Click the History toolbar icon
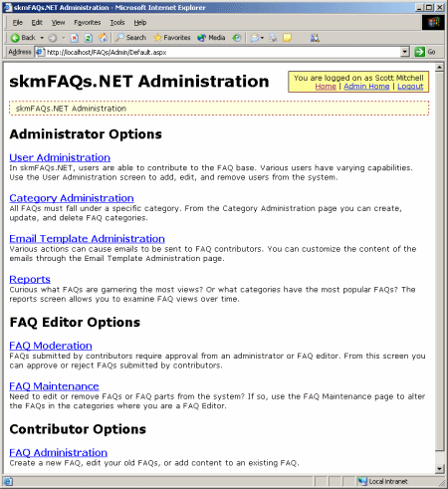 (x=236, y=38)
